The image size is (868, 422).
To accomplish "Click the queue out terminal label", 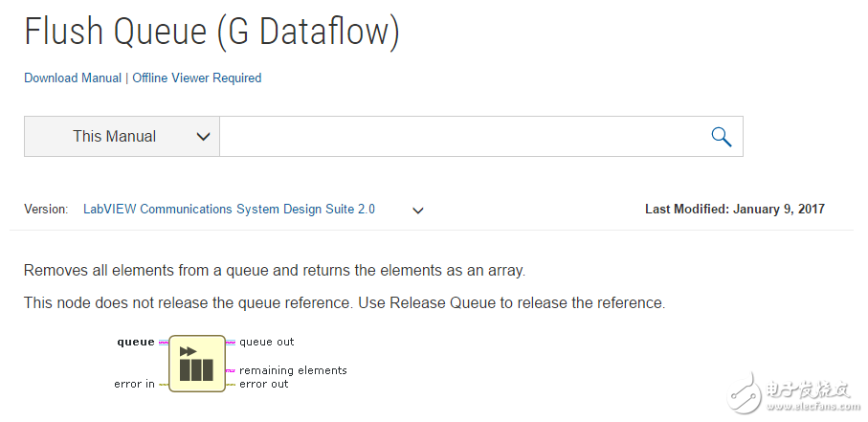I will click(x=267, y=342).
